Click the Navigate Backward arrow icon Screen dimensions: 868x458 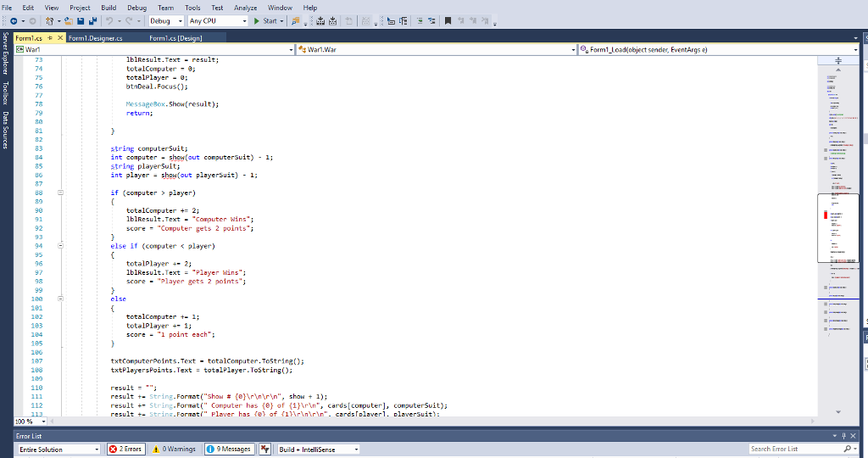[14, 21]
